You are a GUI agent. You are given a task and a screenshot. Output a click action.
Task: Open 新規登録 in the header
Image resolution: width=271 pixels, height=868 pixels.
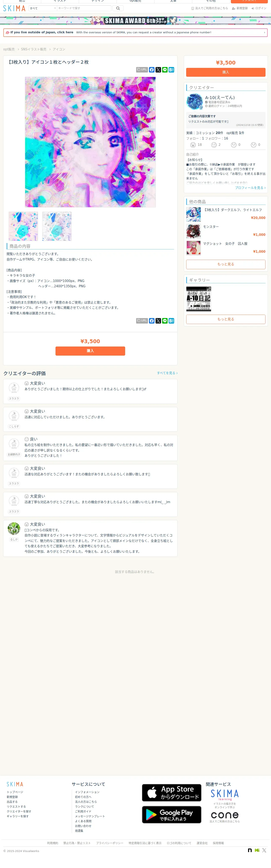(x=240, y=8)
